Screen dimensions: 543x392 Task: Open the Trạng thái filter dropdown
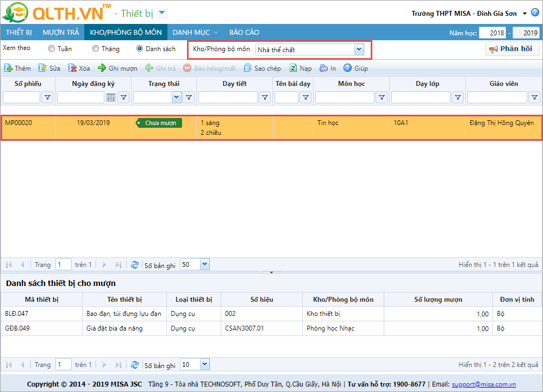coord(176,97)
